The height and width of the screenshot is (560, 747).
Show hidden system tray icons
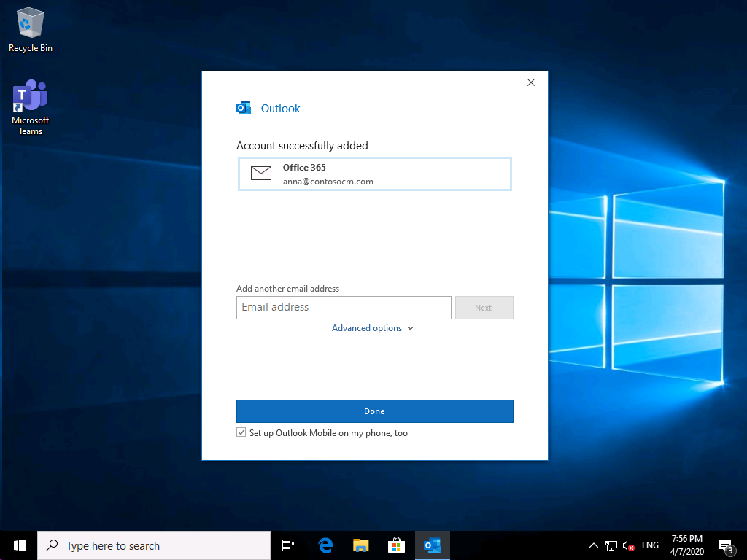[594, 545]
